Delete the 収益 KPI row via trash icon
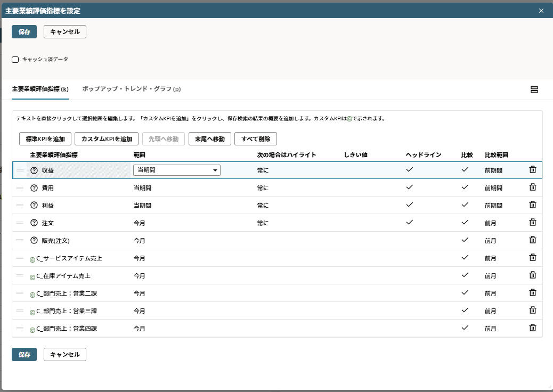 pos(533,169)
